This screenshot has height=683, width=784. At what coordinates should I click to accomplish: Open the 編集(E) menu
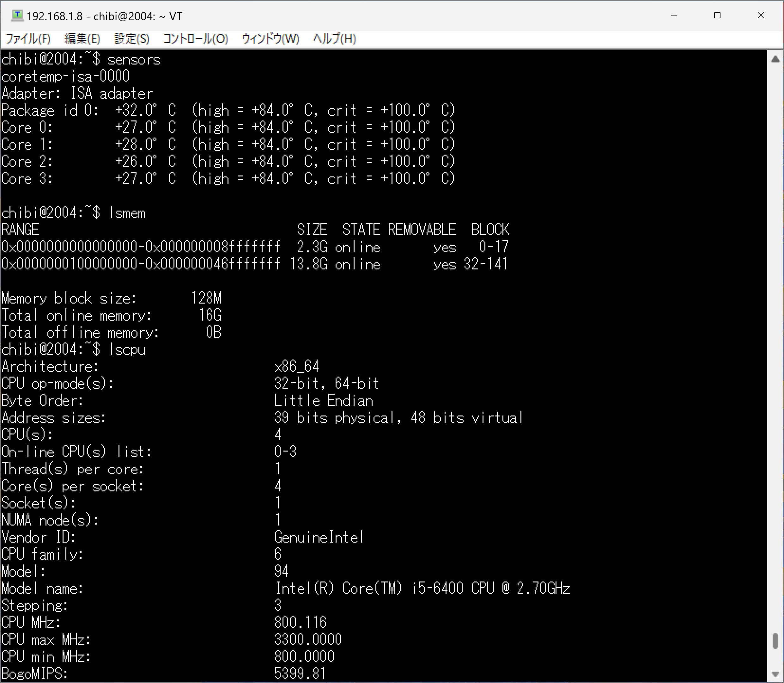coord(82,39)
